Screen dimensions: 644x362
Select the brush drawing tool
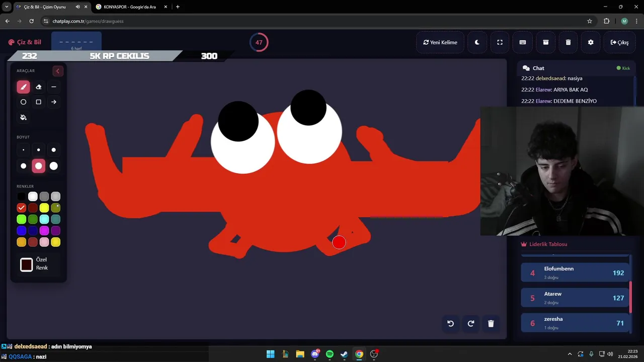click(23, 87)
